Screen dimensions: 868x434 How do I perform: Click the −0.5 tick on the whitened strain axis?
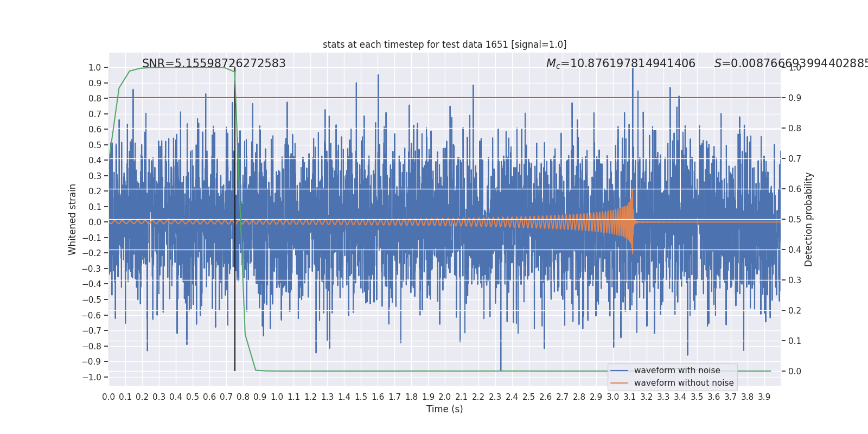pos(91,299)
